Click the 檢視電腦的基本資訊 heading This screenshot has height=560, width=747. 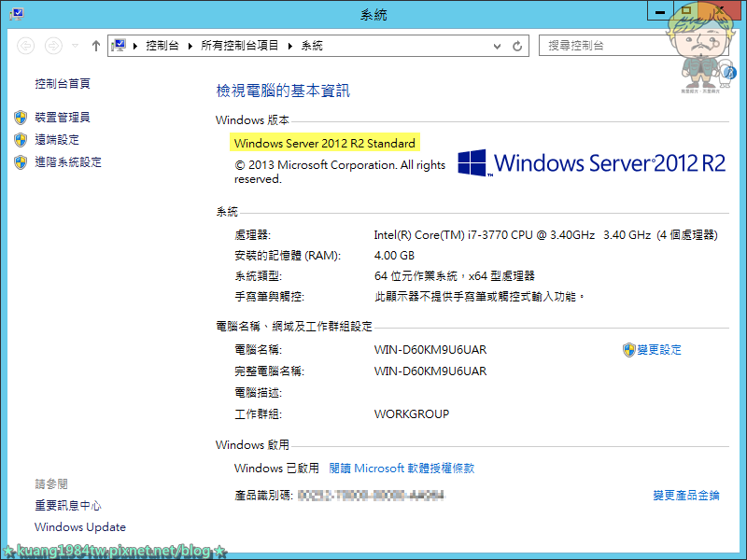(283, 91)
